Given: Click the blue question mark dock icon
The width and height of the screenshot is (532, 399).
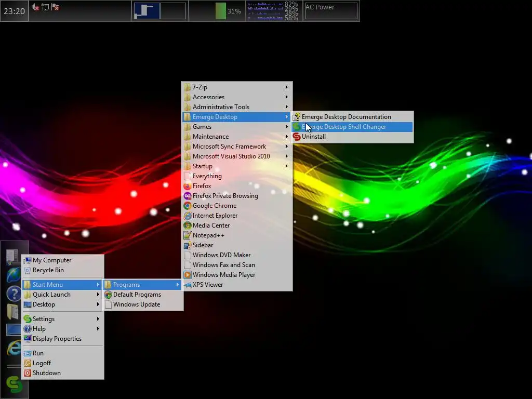Looking at the screenshot, I should [x=14, y=294].
